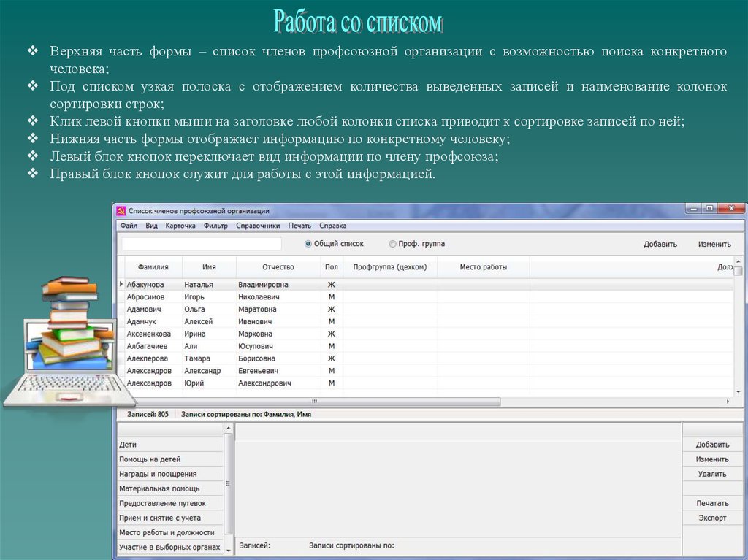The image size is (748, 560).
Task: Click the app icon in the title bar
Action: click(x=121, y=211)
